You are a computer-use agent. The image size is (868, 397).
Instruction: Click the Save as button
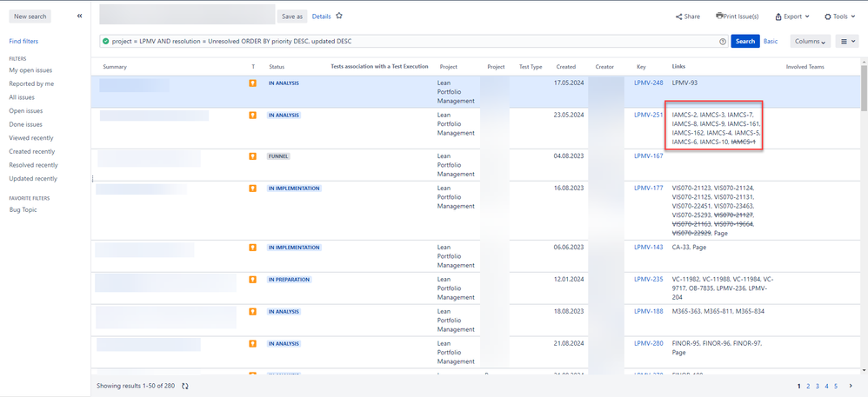point(291,17)
